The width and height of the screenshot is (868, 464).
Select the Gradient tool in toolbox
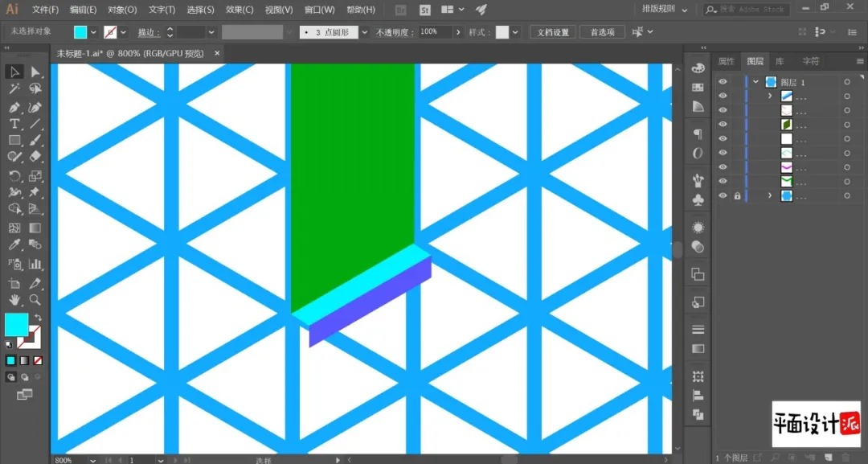(35, 228)
